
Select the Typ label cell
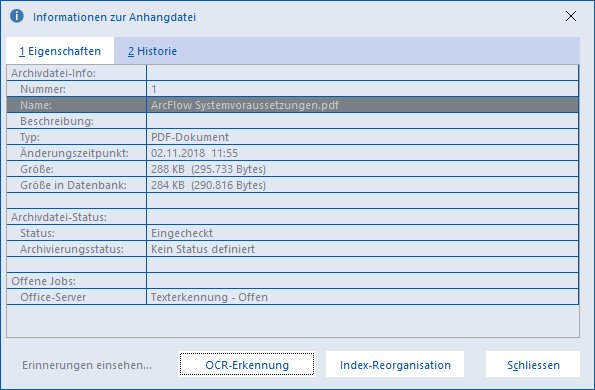click(77, 137)
